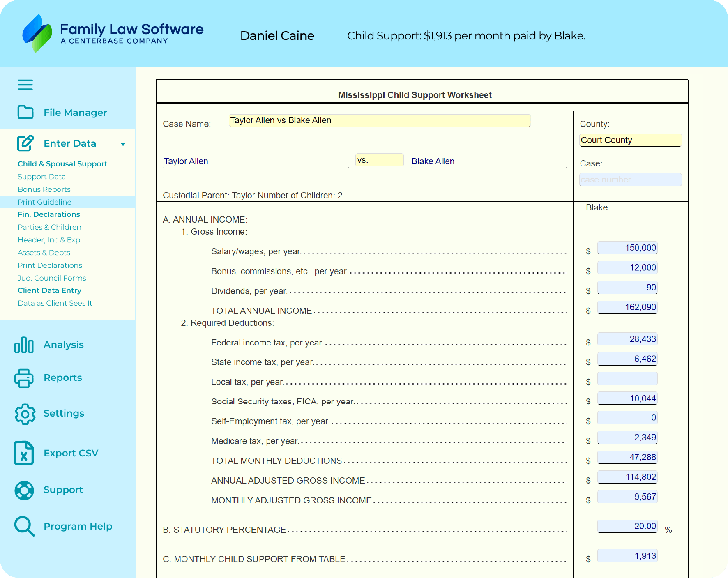Click the Salary/wages amount field
Viewport: 728px width, 578px height.
pos(627,248)
